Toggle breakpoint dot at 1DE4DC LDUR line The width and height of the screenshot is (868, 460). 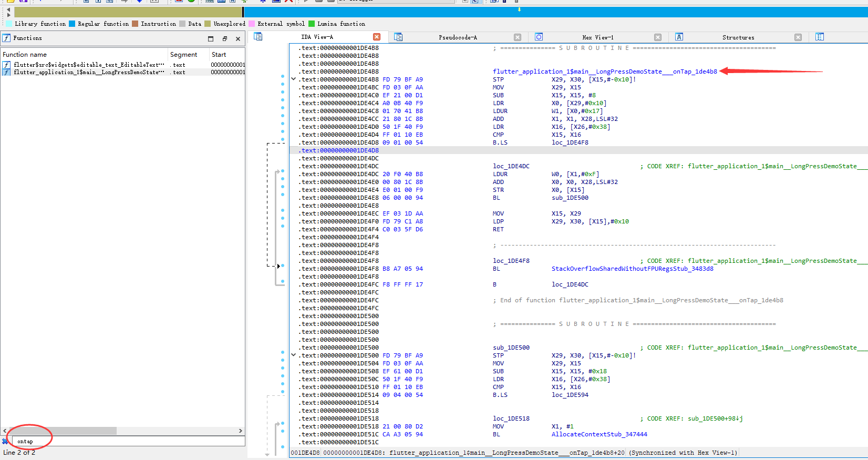pos(283,171)
